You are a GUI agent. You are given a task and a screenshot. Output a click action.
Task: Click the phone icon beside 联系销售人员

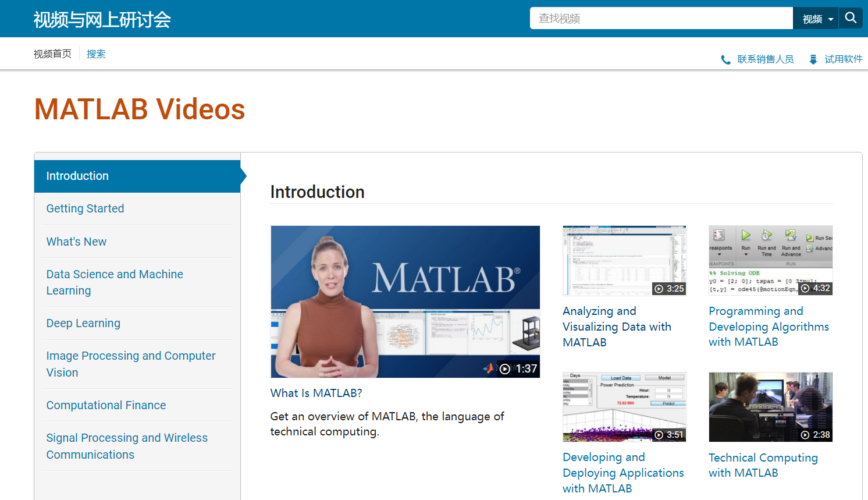coord(725,59)
